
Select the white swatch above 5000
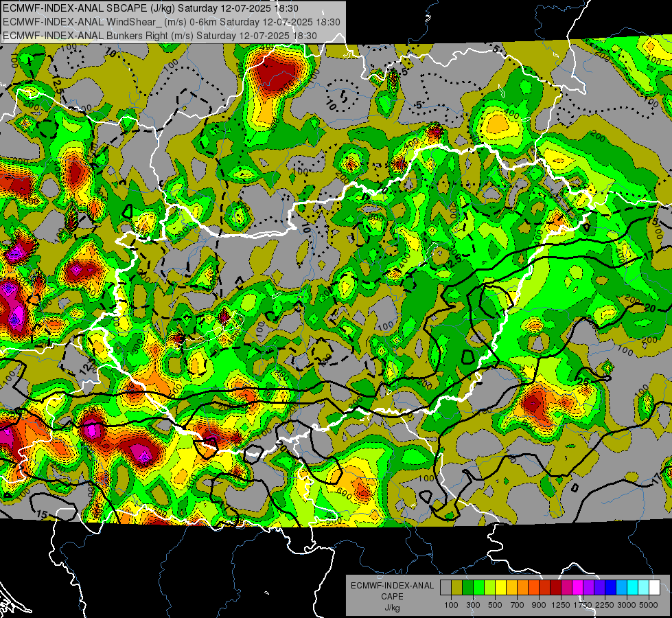point(654,587)
